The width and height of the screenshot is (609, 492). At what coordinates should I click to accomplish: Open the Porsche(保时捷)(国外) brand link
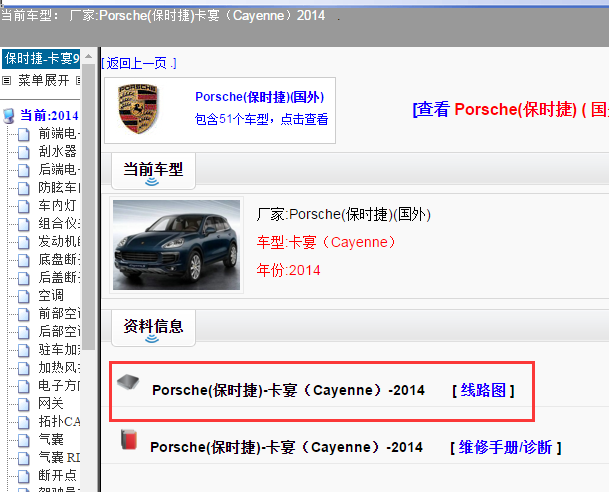coord(259,97)
